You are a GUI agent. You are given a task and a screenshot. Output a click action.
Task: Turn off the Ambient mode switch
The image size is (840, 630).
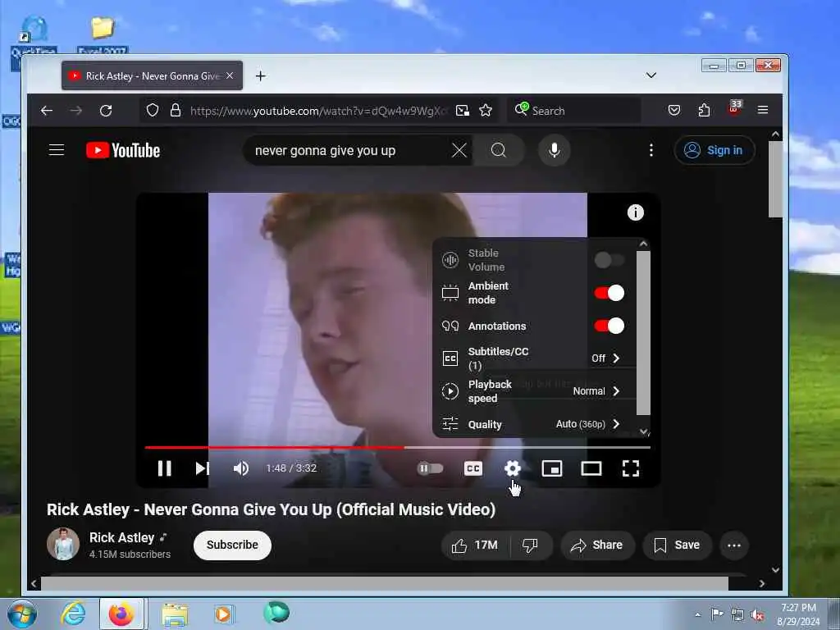tap(609, 293)
